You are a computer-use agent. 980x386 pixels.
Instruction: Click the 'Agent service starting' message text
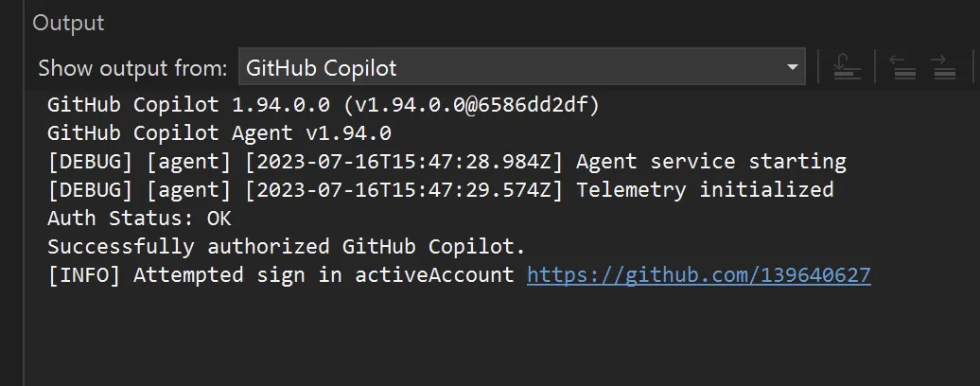tap(710, 161)
